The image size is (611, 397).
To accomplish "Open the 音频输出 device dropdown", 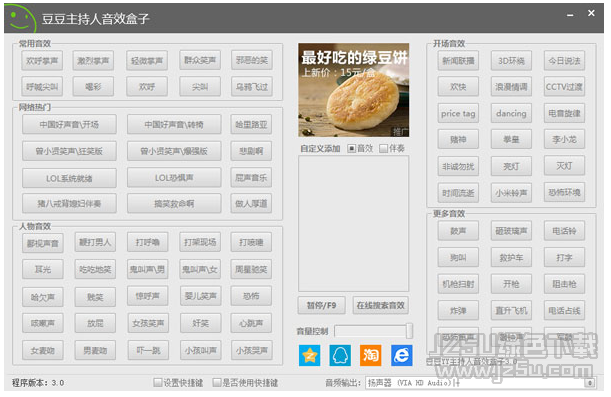I will pos(590,383).
